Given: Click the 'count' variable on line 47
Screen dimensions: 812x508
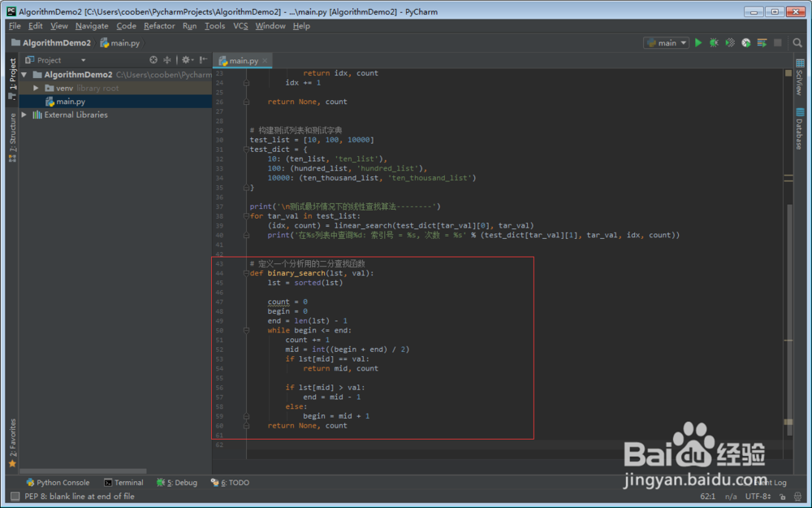Looking at the screenshot, I should point(278,302).
